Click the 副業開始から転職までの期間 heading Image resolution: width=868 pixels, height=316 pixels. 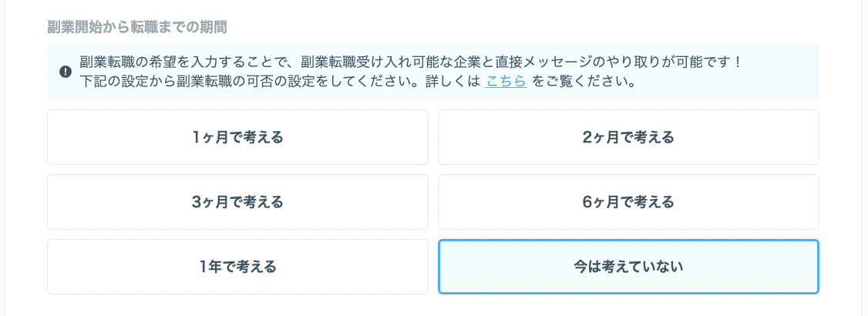point(137,28)
